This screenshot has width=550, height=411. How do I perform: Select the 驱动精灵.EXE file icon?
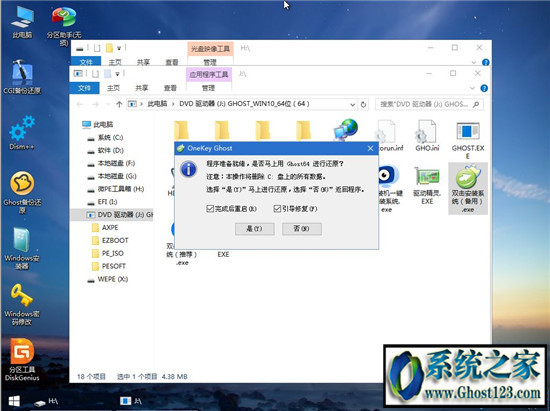(427, 186)
